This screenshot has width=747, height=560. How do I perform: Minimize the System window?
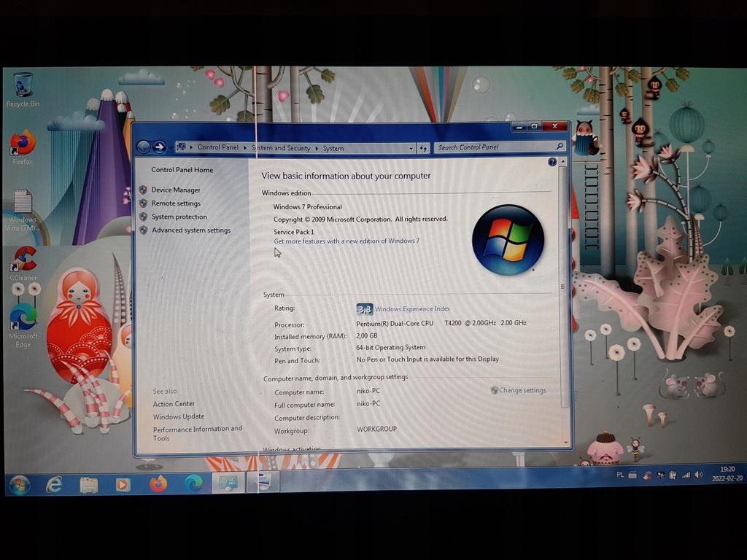click(x=519, y=127)
